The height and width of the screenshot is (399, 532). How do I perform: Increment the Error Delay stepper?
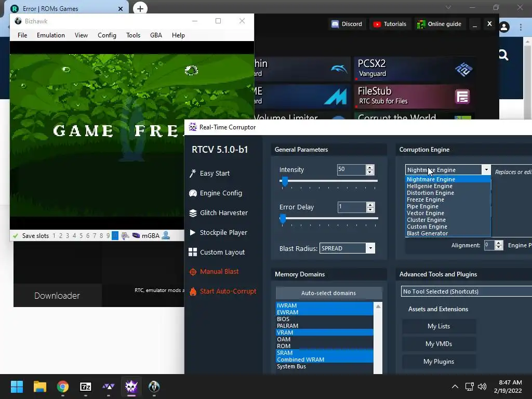pyautogui.click(x=370, y=205)
